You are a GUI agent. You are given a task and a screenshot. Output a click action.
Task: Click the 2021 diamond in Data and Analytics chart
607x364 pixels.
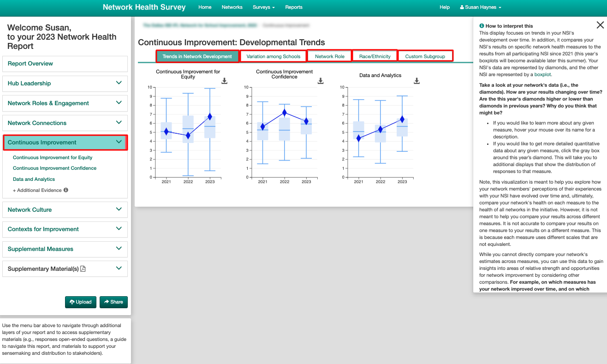coord(358,138)
